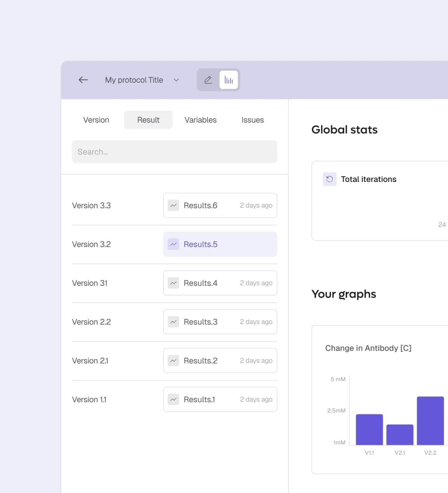
Task: Open the Issues tab
Action: [253, 120]
